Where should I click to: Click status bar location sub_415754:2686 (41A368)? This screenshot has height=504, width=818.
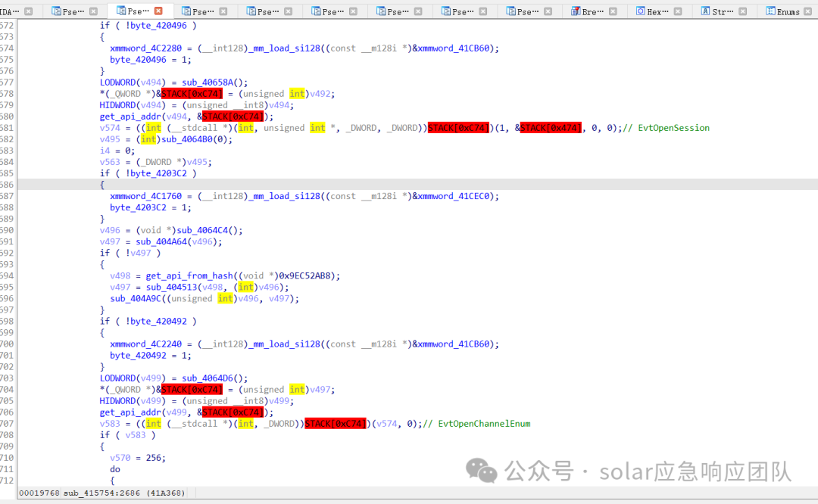coord(124,493)
